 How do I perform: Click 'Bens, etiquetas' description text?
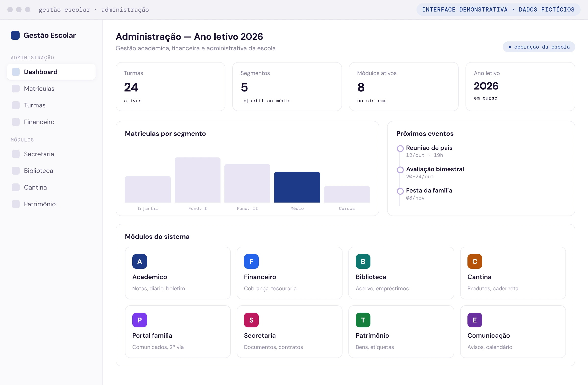click(375, 347)
